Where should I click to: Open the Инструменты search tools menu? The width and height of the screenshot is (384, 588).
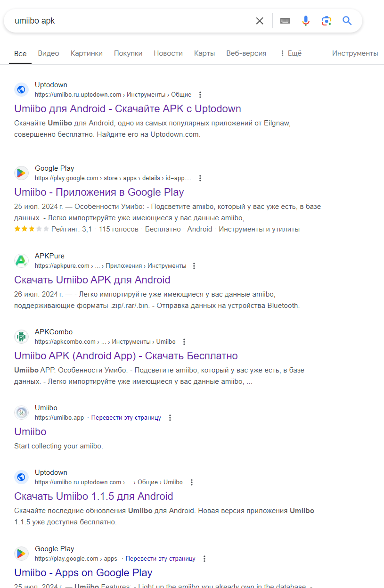click(x=355, y=53)
